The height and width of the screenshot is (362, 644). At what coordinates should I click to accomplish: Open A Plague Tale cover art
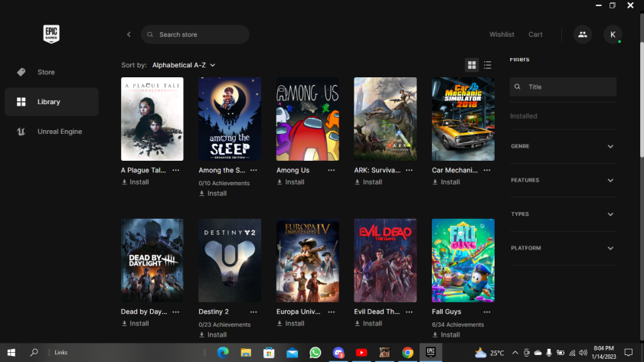[152, 119]
